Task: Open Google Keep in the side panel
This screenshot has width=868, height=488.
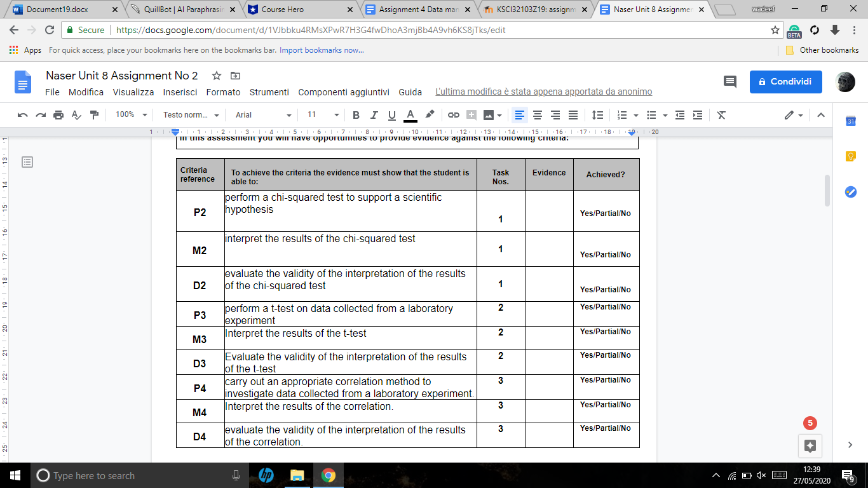Action: pos(850,156)
